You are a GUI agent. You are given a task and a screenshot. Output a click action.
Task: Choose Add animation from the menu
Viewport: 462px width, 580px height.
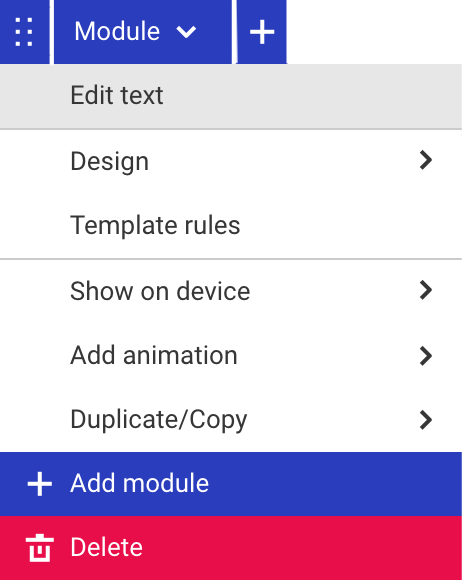(231, 355)
